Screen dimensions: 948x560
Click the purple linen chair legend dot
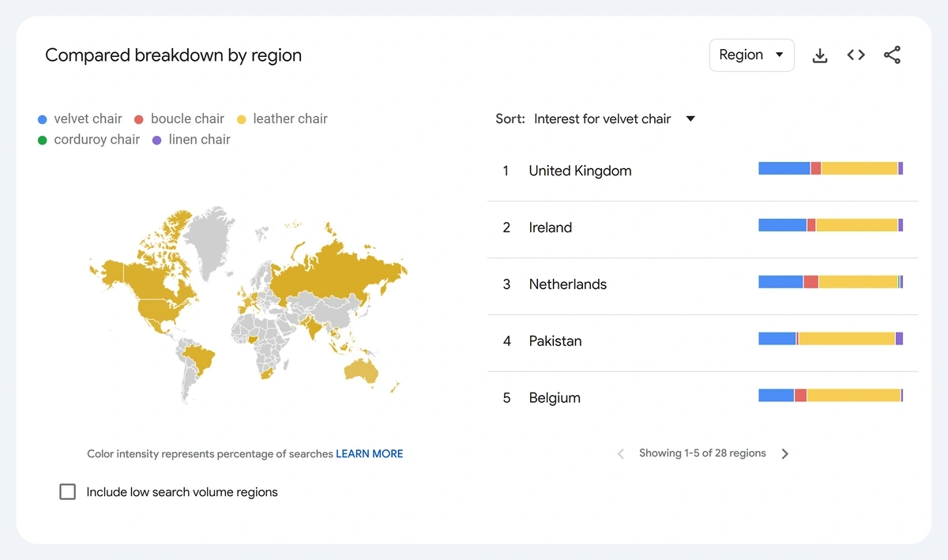[156, 140]
